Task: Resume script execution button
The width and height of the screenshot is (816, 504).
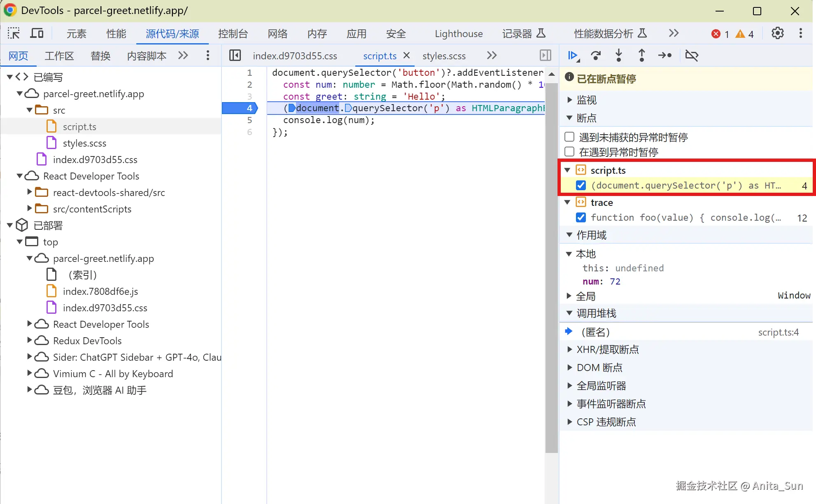Action: pyautogui.click(x=572, y=55)
